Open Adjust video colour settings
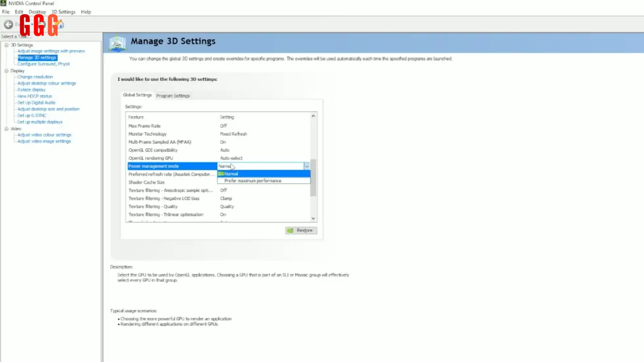Image resolution: width=644 pixels, height=362 pixels. [x=44, y=135]
